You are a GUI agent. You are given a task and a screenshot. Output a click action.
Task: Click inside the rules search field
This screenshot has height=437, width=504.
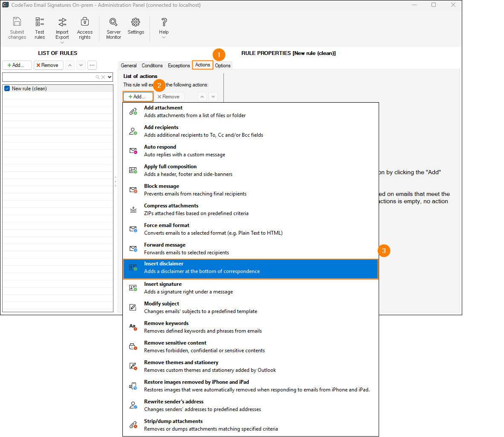(x=51, y=77)
